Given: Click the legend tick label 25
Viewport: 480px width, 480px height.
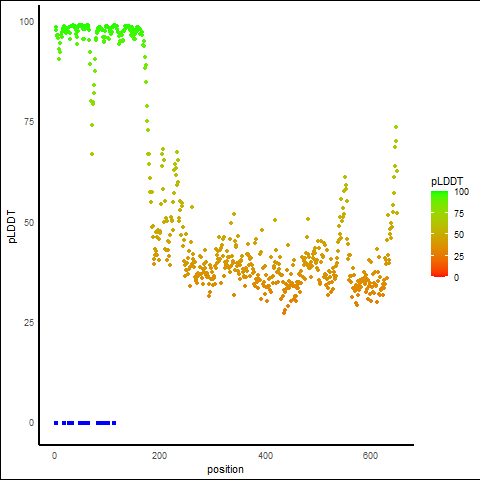Looking at the screenshot, I should click(x=459, y=256).
